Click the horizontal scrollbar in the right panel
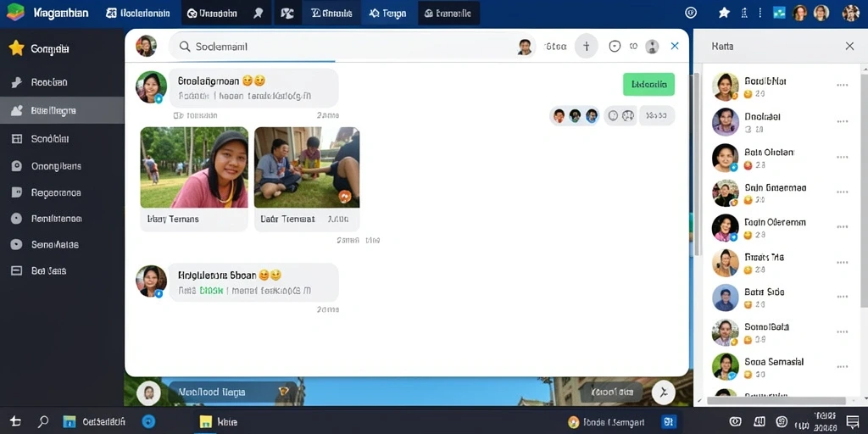 pyautogui.click(x=776, y=401)
